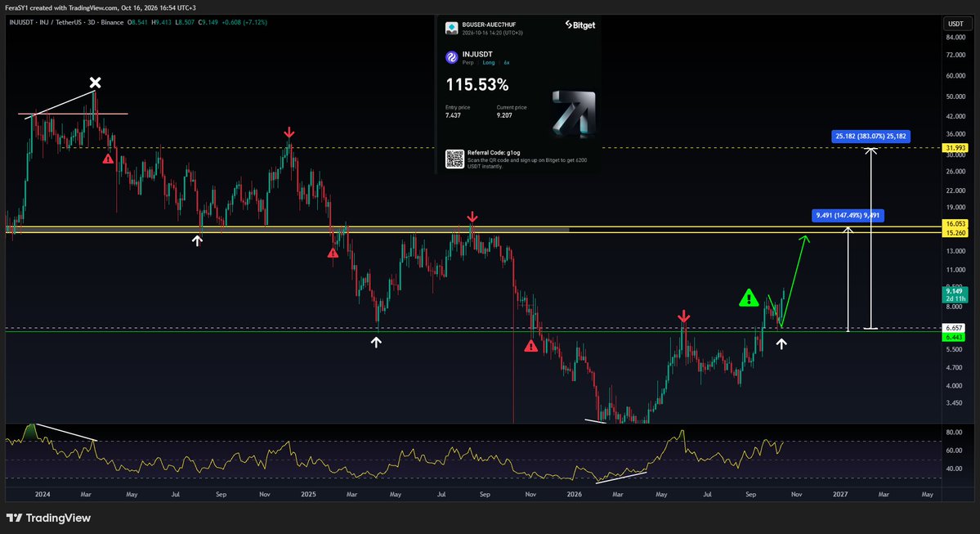Click the FeraSY1 created with TradingView.com header
The height and width of the screenshot is (534, 980).
[101, 7]
